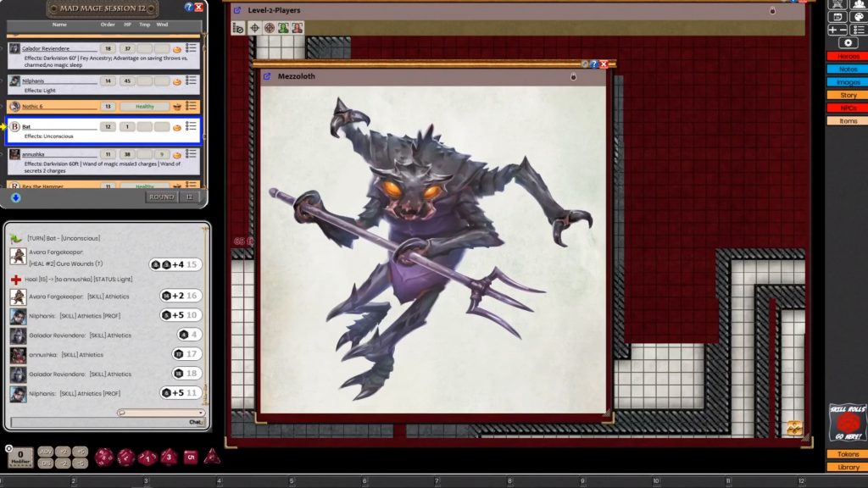
Task: Open the Tokens button in sidebar
Action: click(848, 454)
